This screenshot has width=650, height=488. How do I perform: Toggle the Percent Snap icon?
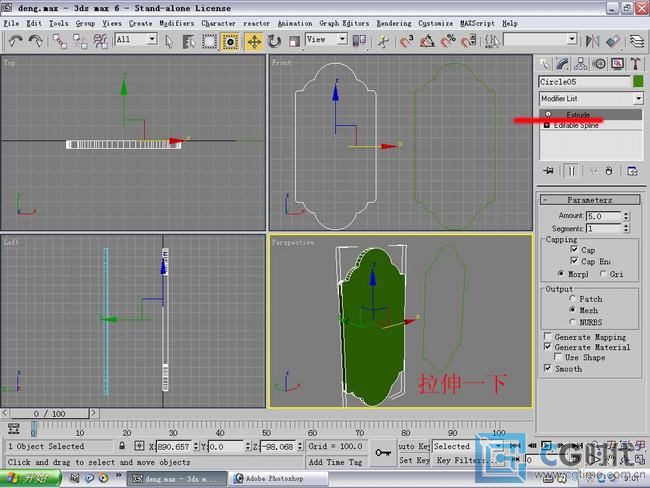pyautogui.click(x=448, y=41)
